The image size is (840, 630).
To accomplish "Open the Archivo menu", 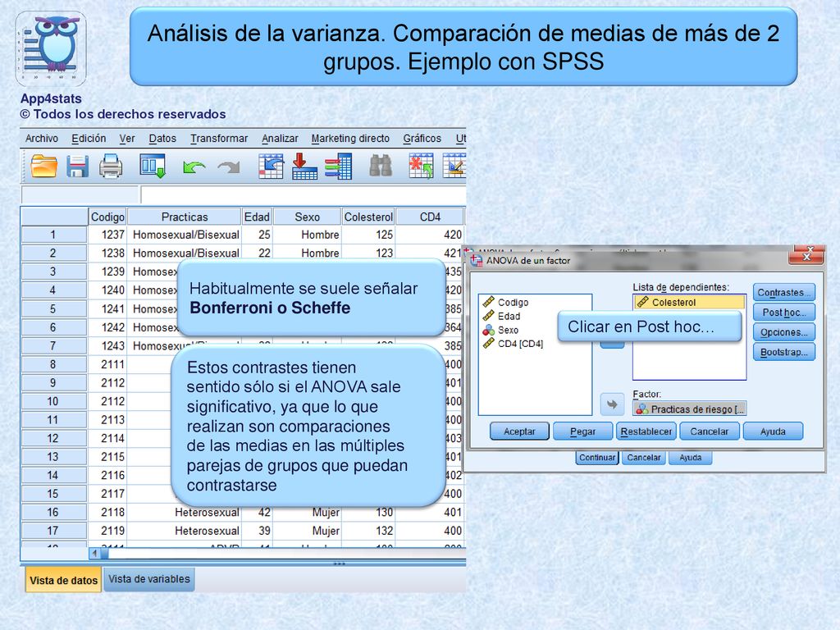I will tap(42, 138).
